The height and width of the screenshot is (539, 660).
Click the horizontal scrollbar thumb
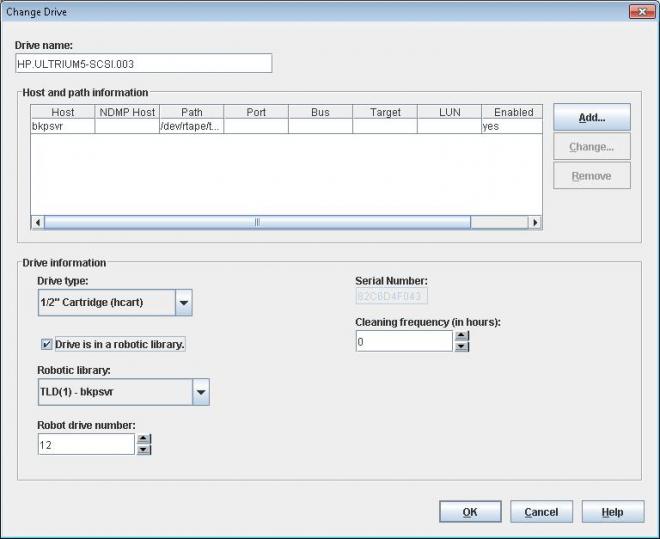pyautogui.click(x=257, y=222)
